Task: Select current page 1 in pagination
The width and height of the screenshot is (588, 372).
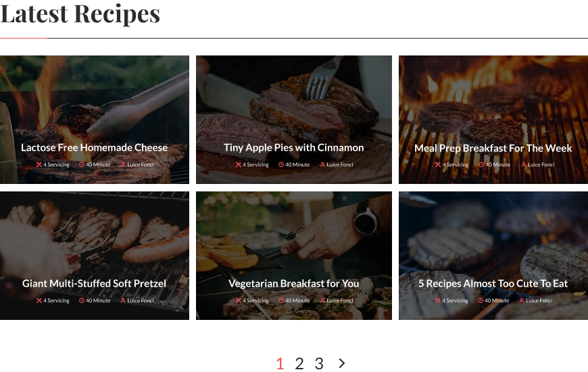Action: tap(280, 363)
